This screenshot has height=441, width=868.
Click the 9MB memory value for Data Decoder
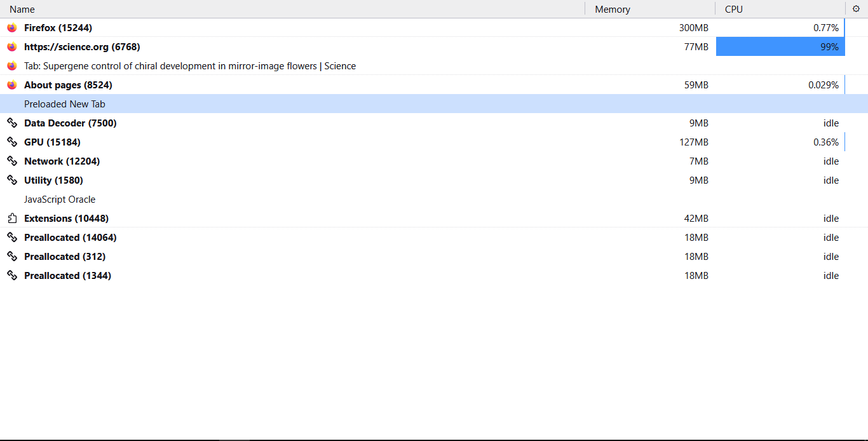pyautogui.click(x=699, y=123)
